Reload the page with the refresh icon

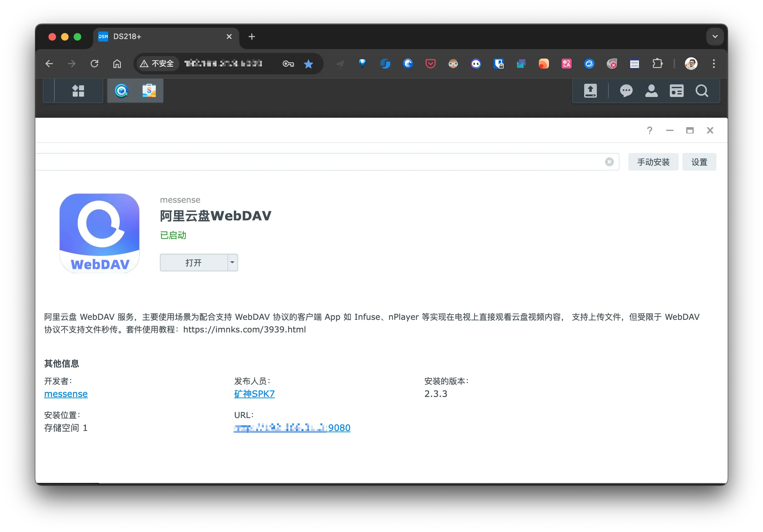pyautogui.click(x=95, y=64)
